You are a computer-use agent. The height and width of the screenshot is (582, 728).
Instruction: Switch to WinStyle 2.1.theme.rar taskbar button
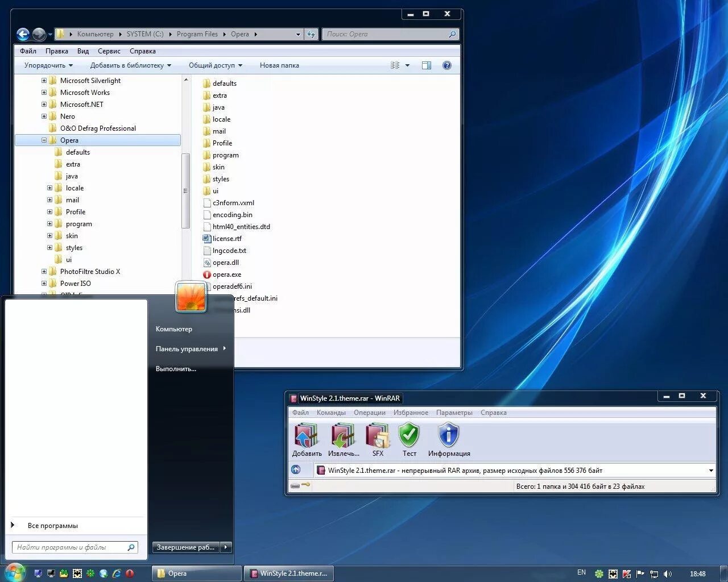click(288, 573)
